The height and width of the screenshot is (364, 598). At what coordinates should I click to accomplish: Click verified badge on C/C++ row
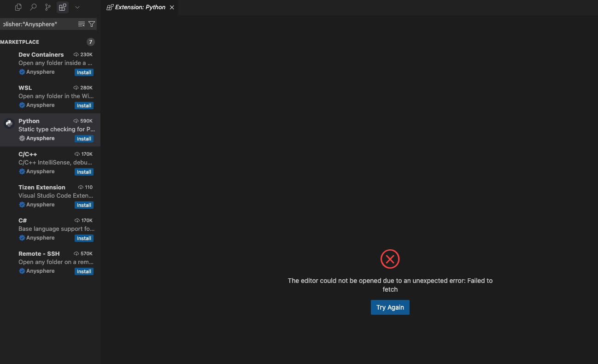22,171
